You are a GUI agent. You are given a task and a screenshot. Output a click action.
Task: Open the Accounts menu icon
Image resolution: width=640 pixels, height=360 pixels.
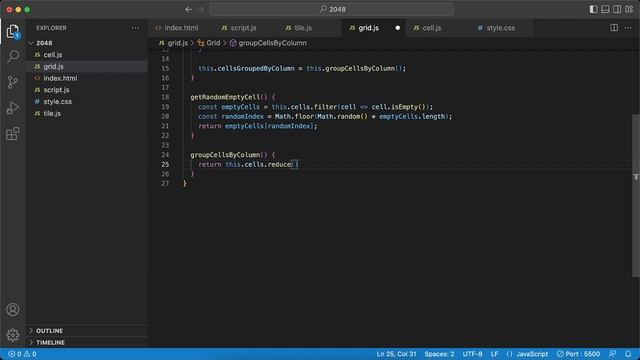pyautogui.click(x=13, y=309)
